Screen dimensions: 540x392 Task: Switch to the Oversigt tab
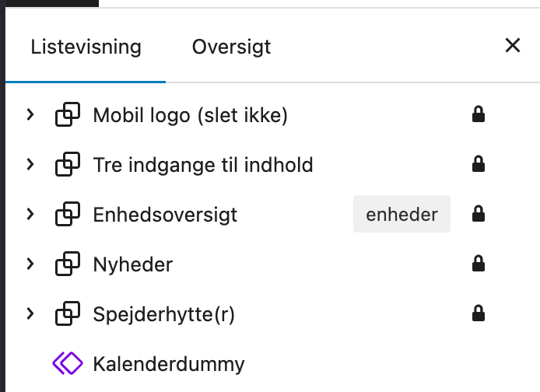coord(231,47)
